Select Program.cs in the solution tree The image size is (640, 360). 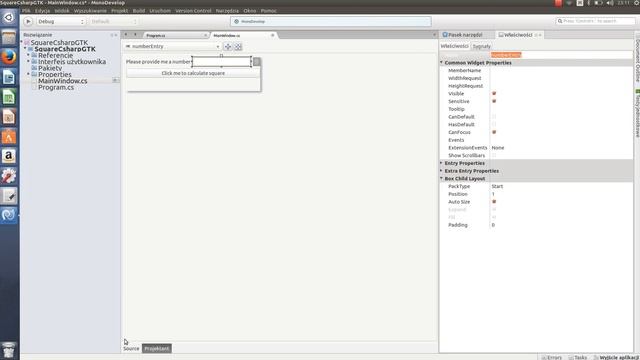tap(56, 87)
